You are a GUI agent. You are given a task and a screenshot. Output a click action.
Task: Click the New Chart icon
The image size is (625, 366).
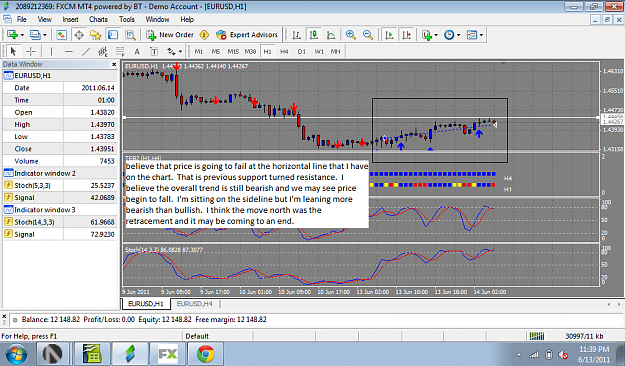[x=12, y=35]
